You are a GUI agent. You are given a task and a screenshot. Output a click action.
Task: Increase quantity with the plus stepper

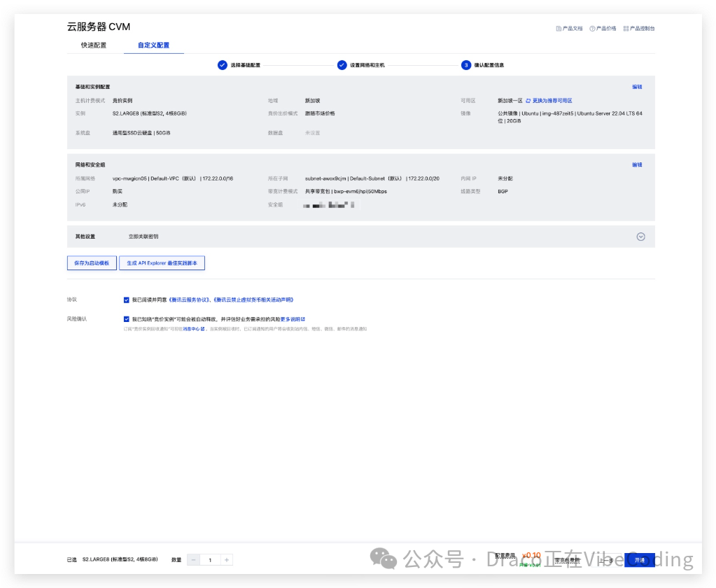point(226,560)
